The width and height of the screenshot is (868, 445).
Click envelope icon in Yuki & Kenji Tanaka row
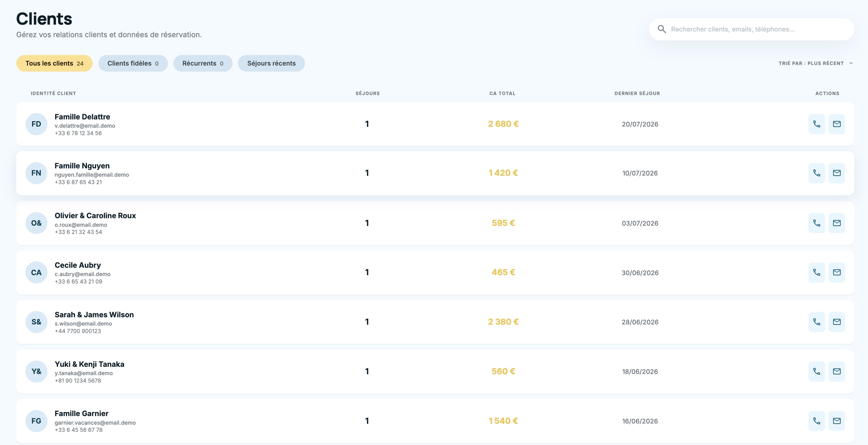click(x=837, y=371)
